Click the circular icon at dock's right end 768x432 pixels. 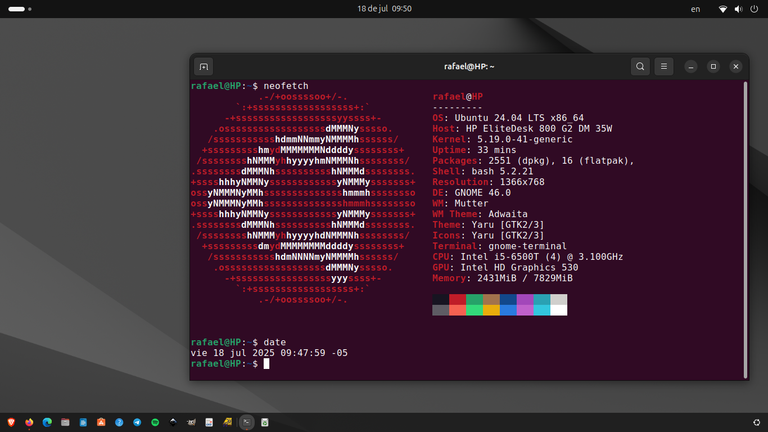756,422
